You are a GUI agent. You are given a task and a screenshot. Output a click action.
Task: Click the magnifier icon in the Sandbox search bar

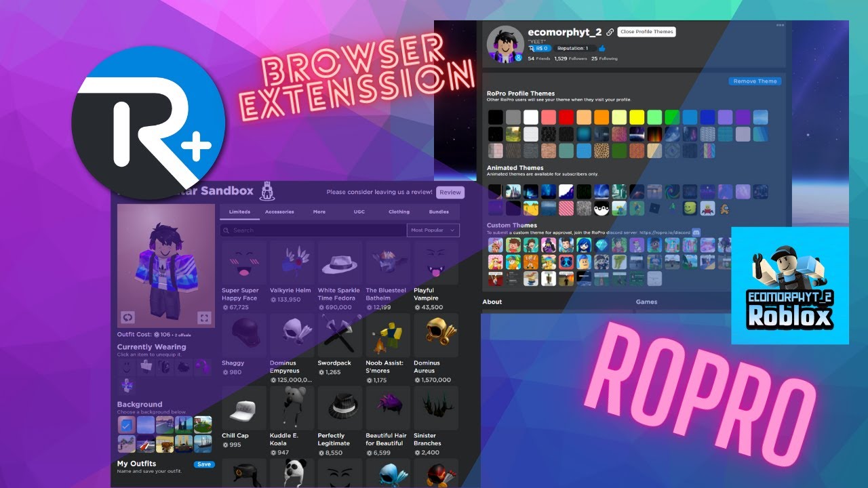coord(226,230)
